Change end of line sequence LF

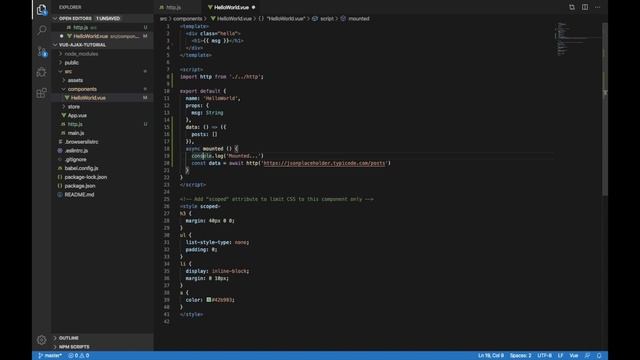[560, 356]
